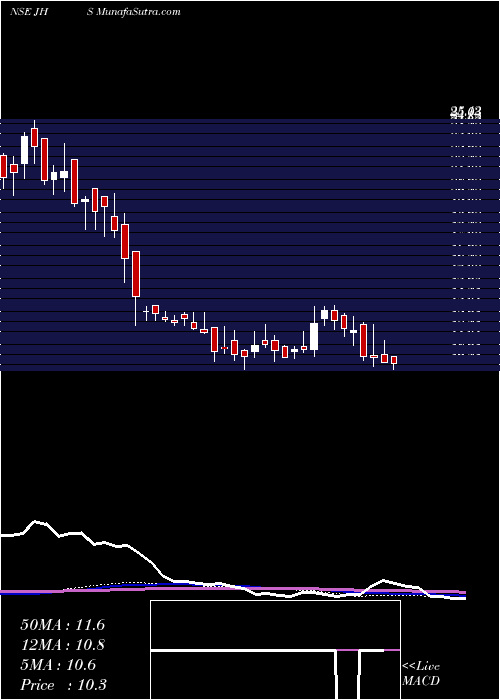
Task: Click the <<Live MACD label
Action: pos(421,674)
